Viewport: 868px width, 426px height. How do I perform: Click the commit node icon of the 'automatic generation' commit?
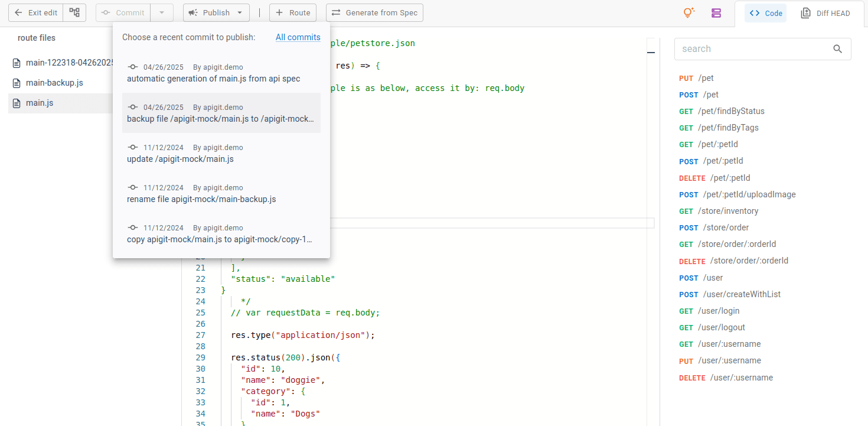133,67
